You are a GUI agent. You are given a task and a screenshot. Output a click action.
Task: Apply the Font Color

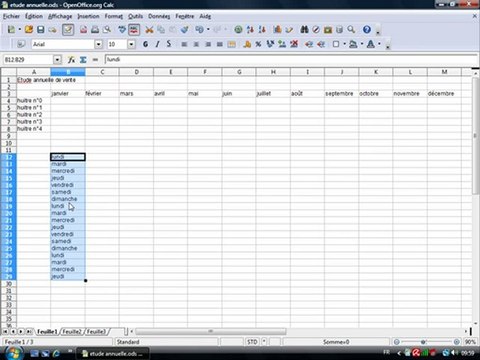tap(370, 44)
